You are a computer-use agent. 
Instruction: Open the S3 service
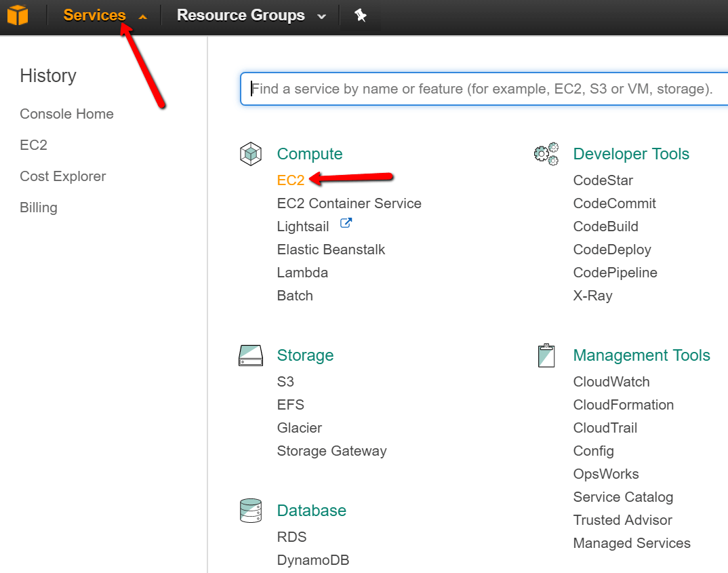click(x=285, y=382)
